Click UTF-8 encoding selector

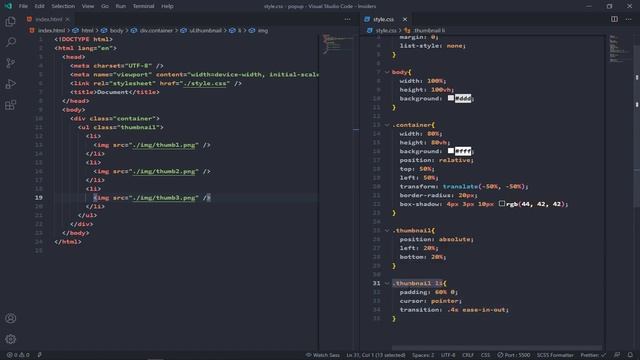[x=448, y=355]
